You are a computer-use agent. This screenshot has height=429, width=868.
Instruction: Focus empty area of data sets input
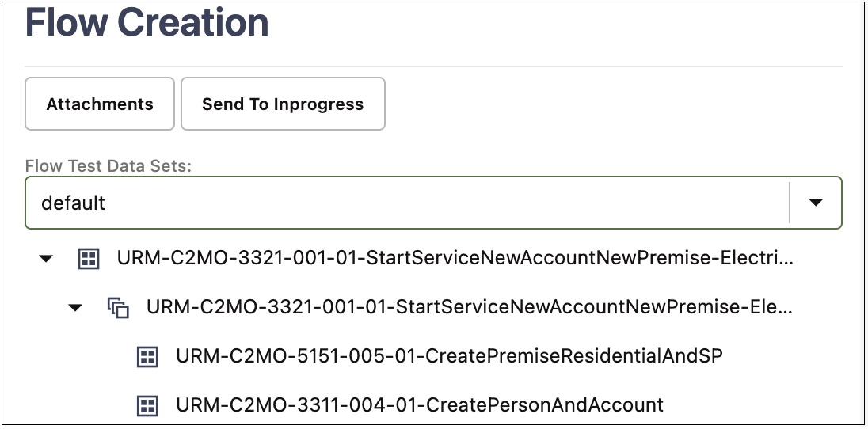click(x=443, y=203)
